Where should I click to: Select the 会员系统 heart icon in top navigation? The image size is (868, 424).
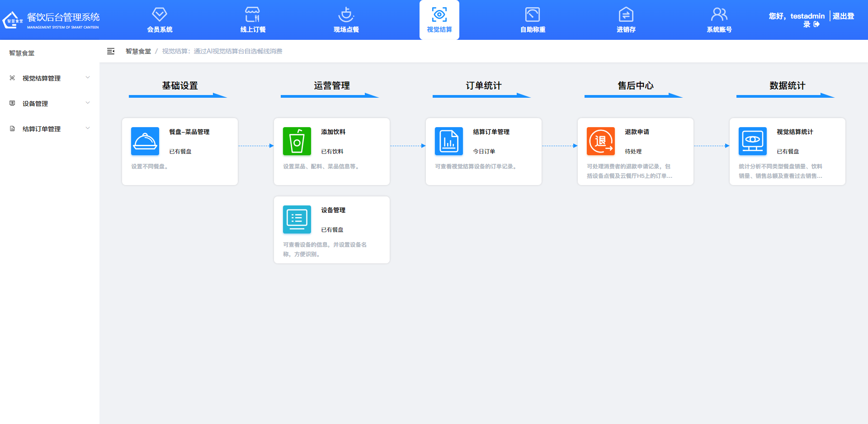[159, 14]
